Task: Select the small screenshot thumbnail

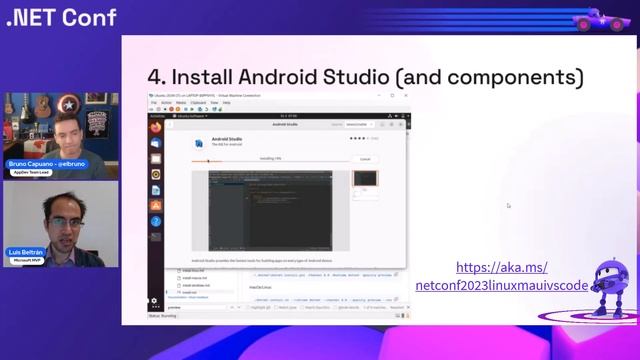Action: coord(365,178)
